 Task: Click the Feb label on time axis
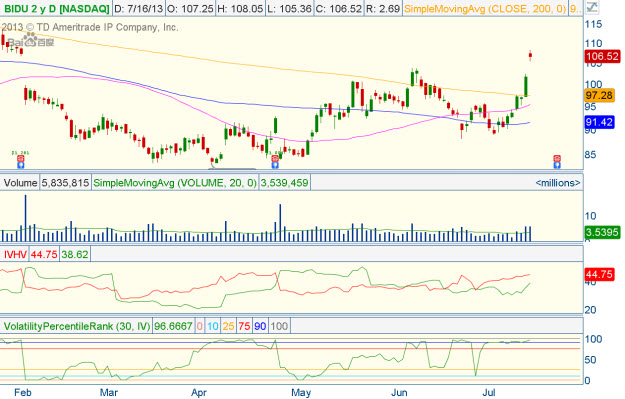point(23,393)
